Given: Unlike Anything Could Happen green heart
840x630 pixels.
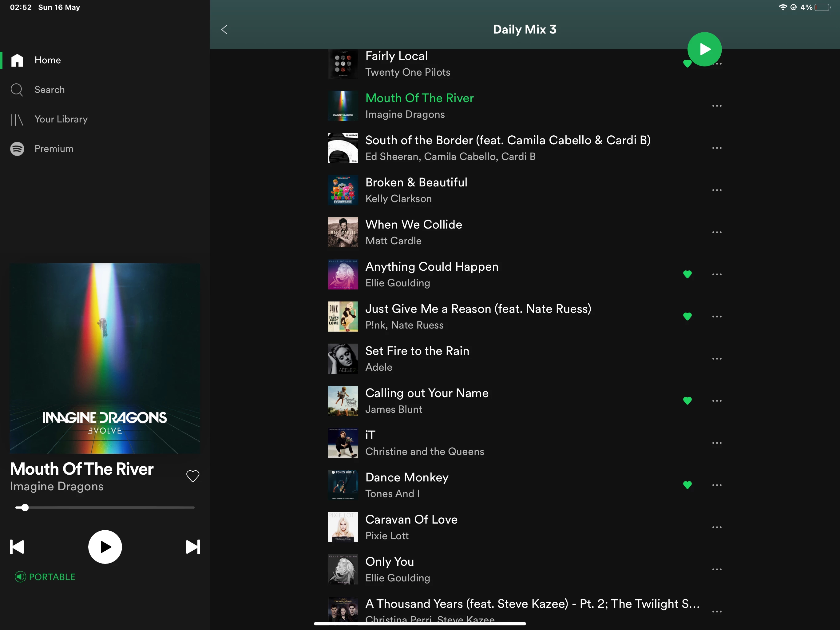Looking at the screenshot, I should point(687,274).
